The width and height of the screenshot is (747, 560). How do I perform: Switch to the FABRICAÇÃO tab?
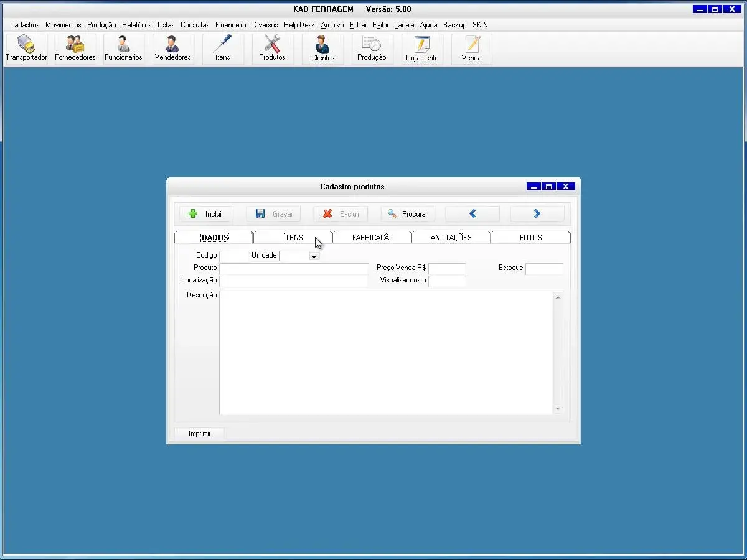(x=372, y=238)
